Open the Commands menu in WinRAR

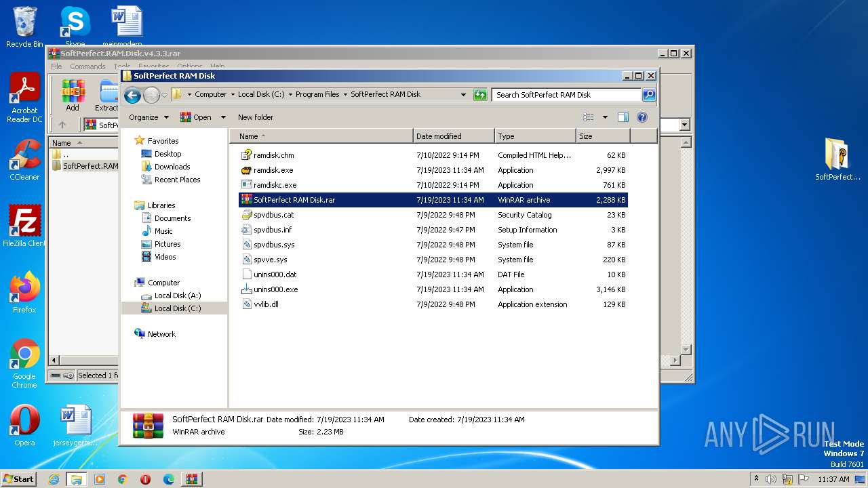pyautogui.click(x=87, y=66)
